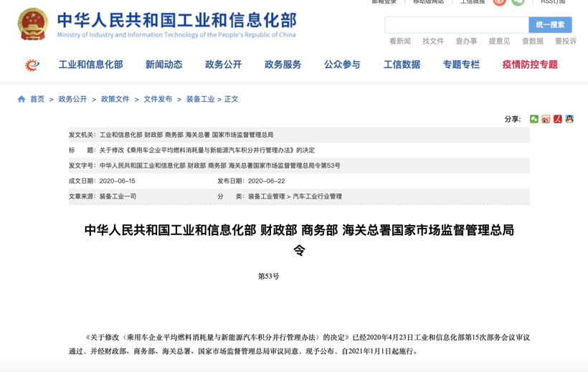Click the bold article headline
This screenshot has height=372, width=588.
pos(299,239)
